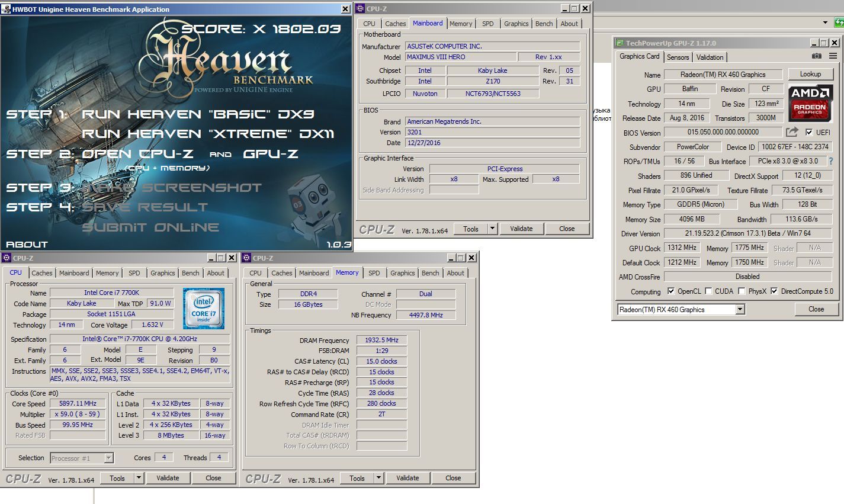The width and height of the screenshot is (844, 504).
Task: Click Run Heaven "Xtreme" DX11 step
Action: pyautogui.click(x=208, y=134)
